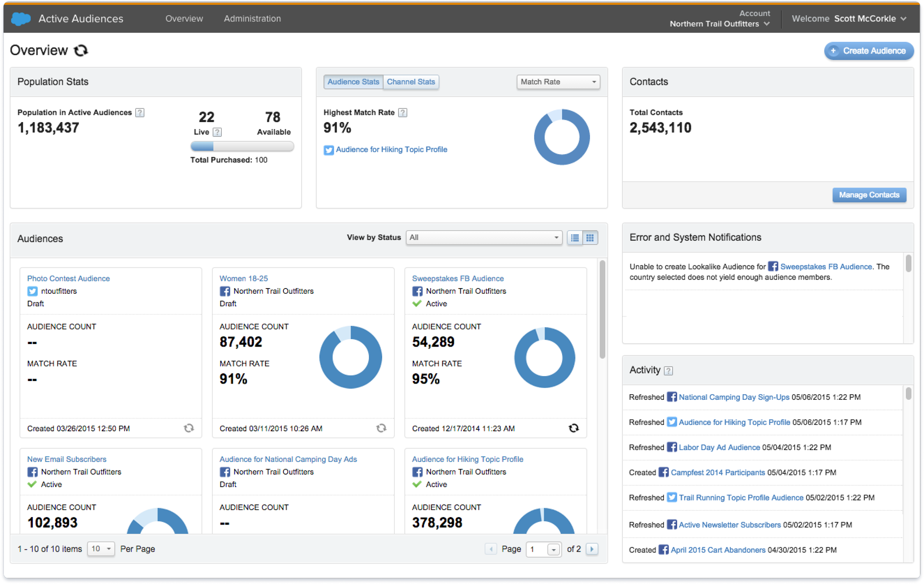924x584 pixels.
Task: Click the Salesforce cloud logo
Action: (21, 18)
